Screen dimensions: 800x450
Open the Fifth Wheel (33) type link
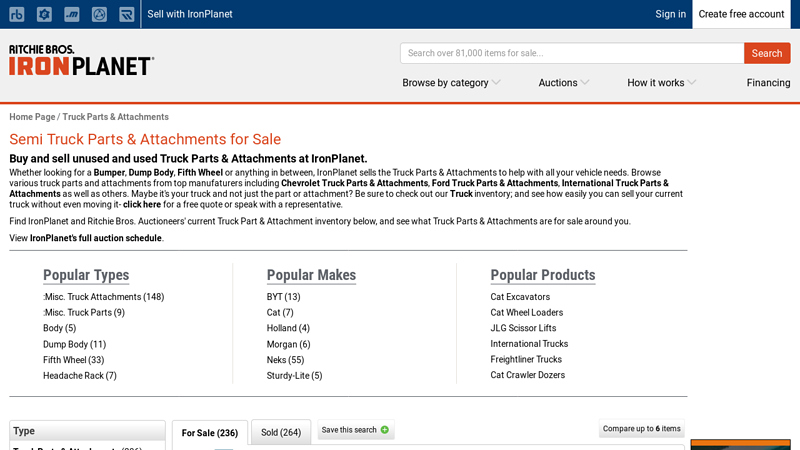tap(73, 360)
